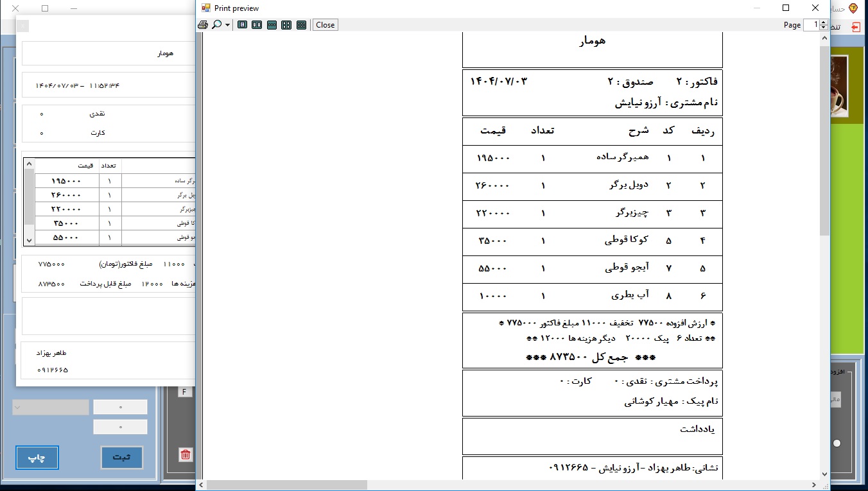This screenshot has height=491, width=868.
Task: Select the six-page view layout
Action: click(301, 25)
